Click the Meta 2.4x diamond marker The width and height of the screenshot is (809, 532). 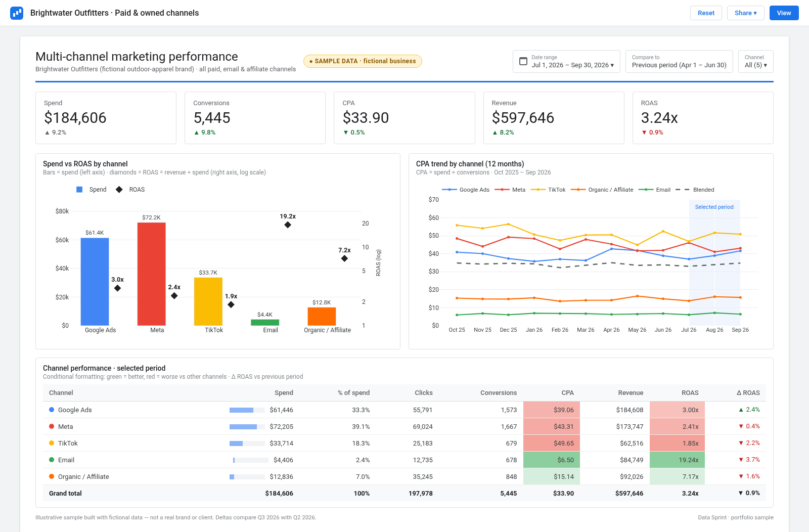tap(174, 296)
